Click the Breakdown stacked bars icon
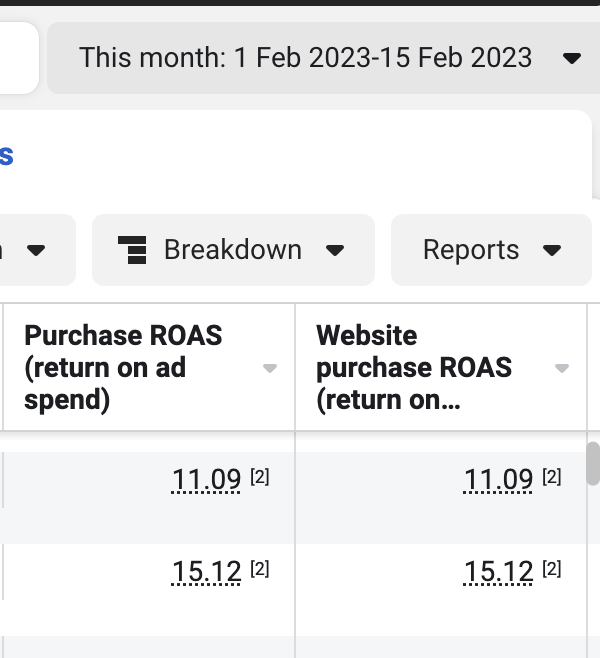This screenshot has height=658, width=600. click(133, 250)
